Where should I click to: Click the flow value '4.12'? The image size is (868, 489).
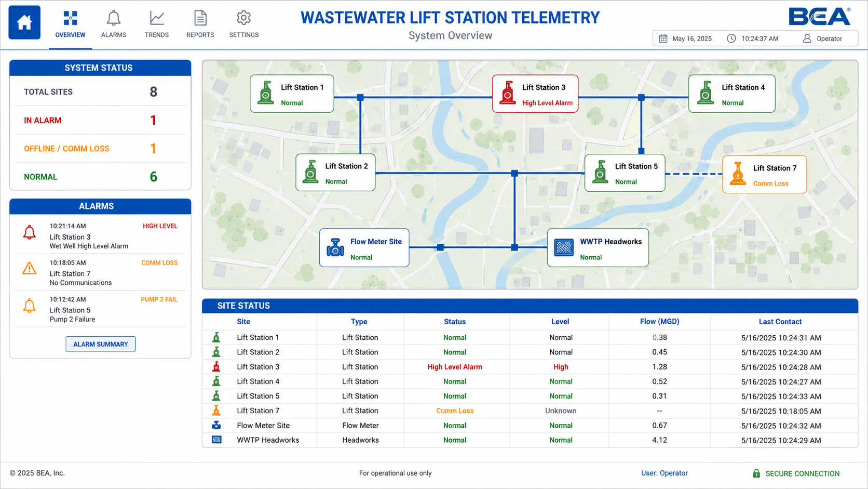point(659,440)
